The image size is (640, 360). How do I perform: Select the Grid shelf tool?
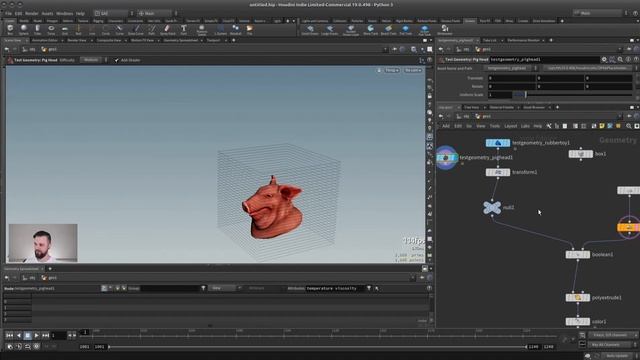tap(65, 29)
